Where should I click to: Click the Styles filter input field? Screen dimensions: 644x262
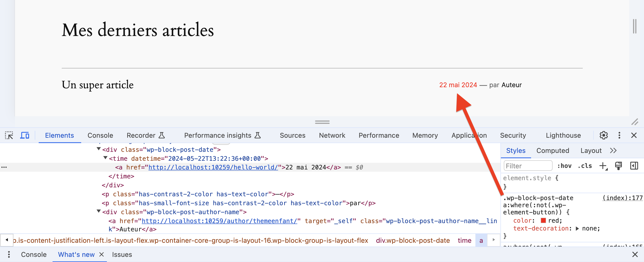(x=528, y=165)
